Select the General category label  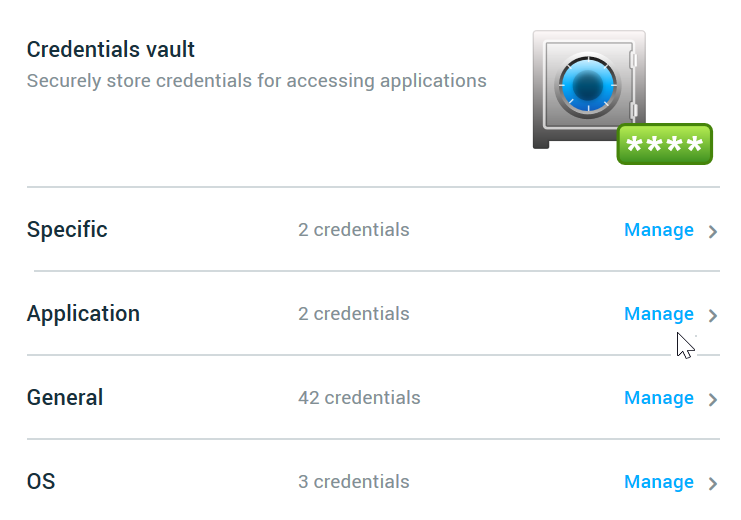[65, 398]
